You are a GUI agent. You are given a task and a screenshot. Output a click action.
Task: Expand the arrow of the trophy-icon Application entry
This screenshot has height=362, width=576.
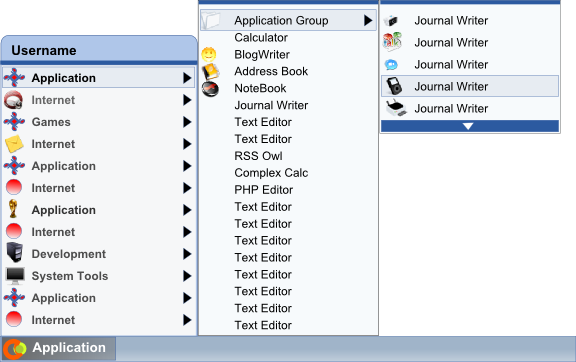(x=187, y=210)
